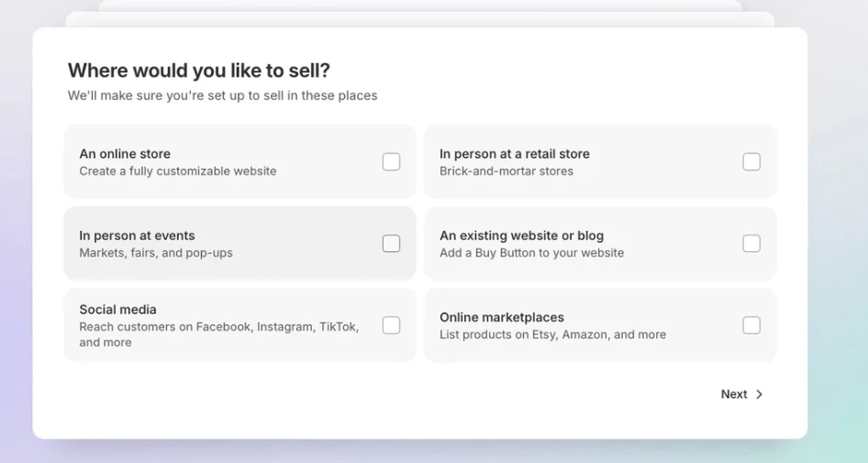This screenshot has width=868, height=463.
Task: Tick the In person at events checkbox
Action: tap(391, 243)
